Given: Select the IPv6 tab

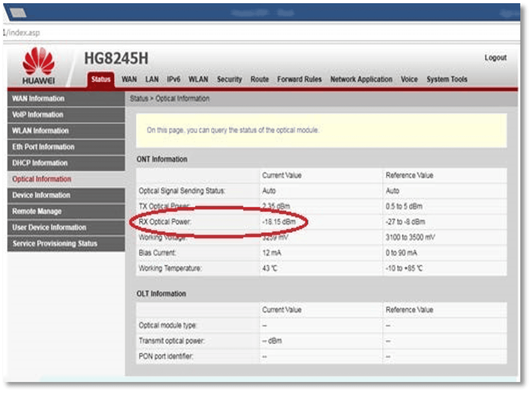Looking at the screenshot, I should [173, 79].
